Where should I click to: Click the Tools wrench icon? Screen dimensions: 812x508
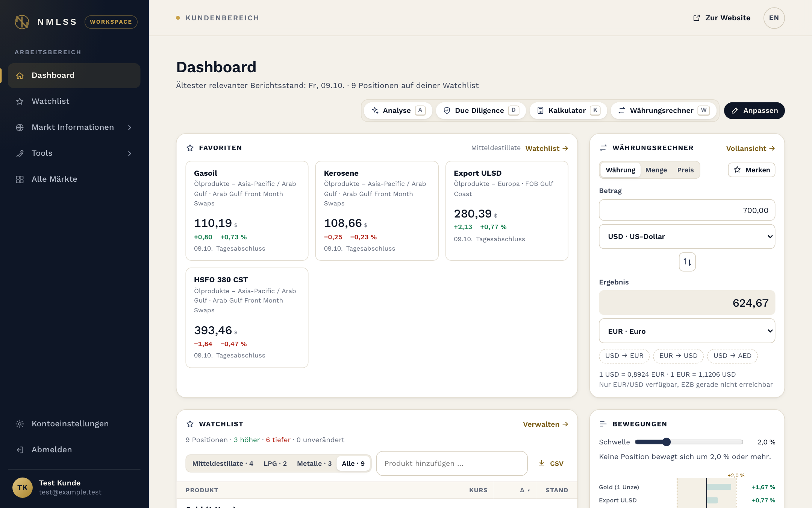(20, 154)
